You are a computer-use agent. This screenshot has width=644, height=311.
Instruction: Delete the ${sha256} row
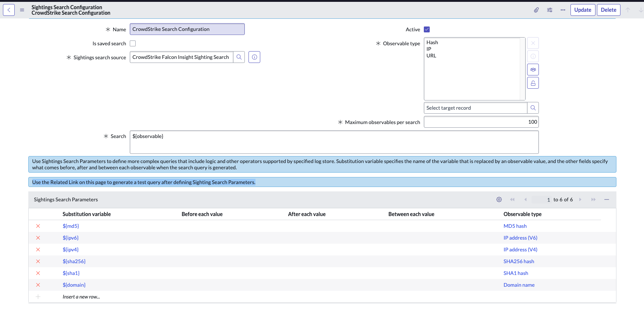pyautogui.click(x=38, y=261)
